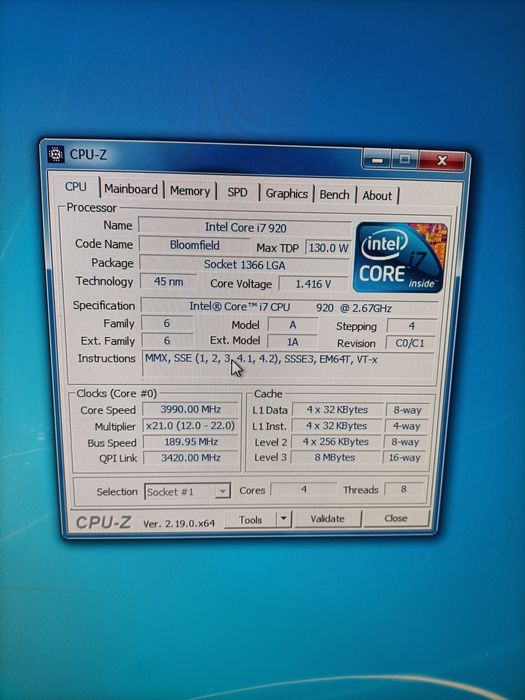The width and height of the screenshot is (525, 700).
Task: Click the Model value A
Action: 292,325
